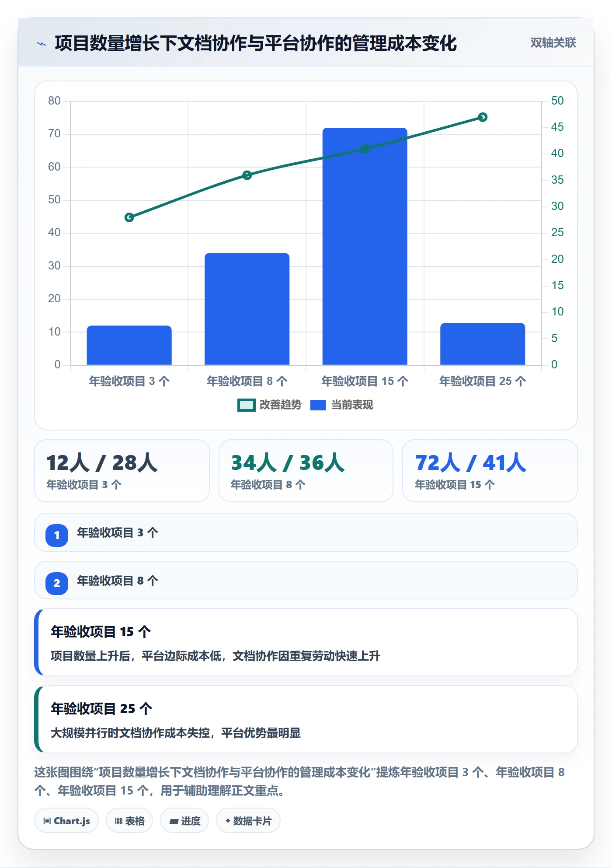Click the number 1 badge icon
612x868 pixels.
click(x=57, y=535)
